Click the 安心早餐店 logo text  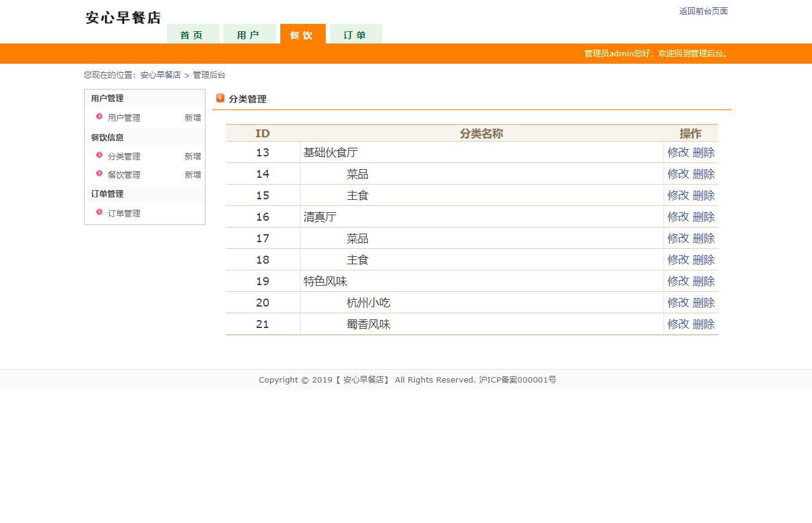click(123, 18)
